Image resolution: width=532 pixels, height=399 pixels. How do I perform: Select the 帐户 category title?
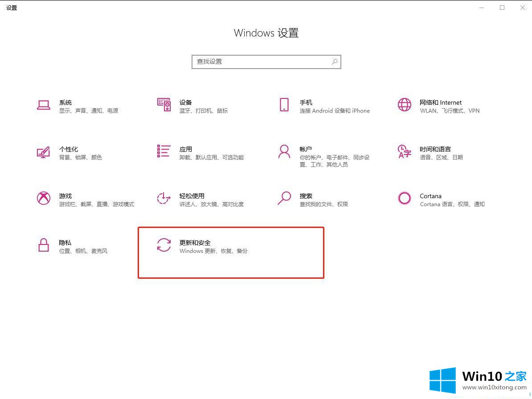point(306,149)
